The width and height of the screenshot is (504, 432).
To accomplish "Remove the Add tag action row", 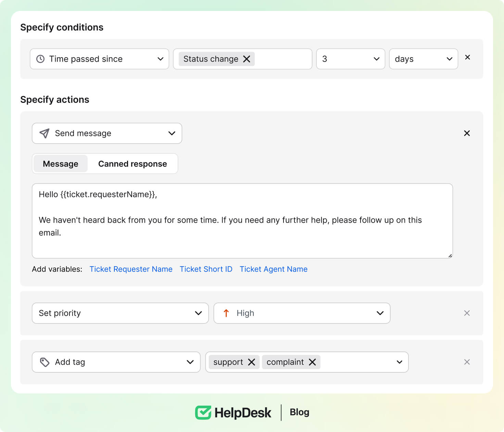I will click(x=467, y=362).
